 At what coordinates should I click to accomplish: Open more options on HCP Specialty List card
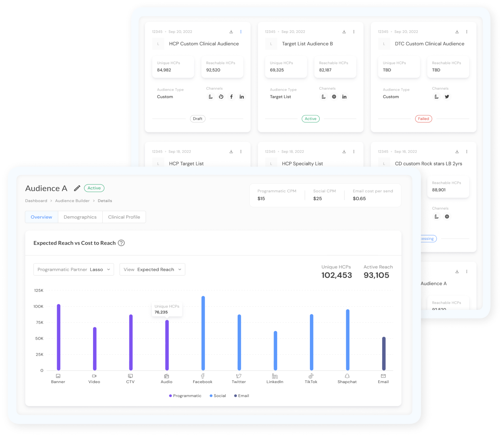click(x=354, y=152)
